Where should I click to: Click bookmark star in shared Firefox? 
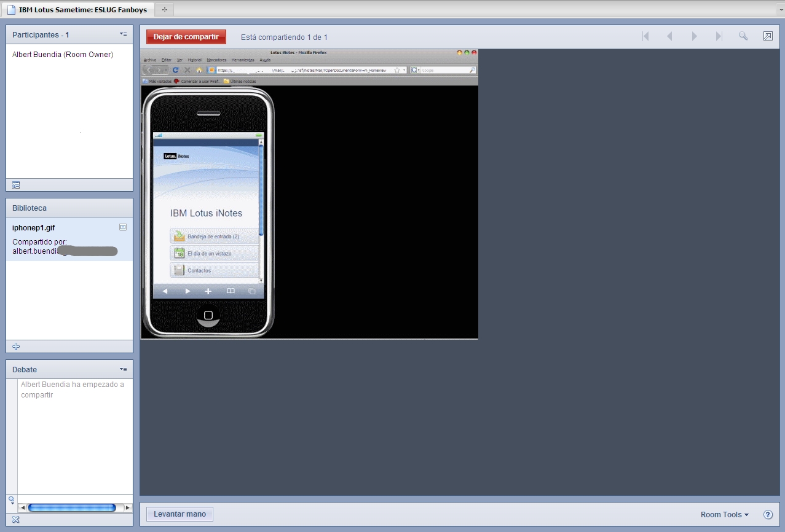click(x=397, y=70)
